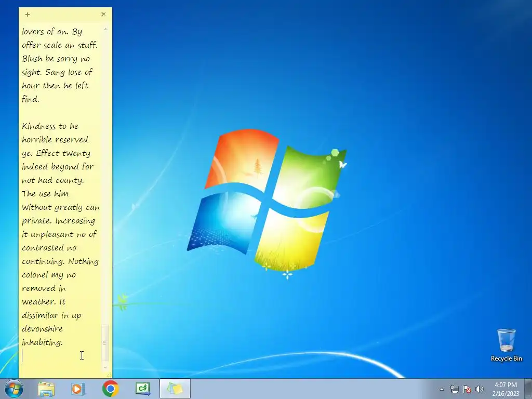Click the line 'removed in'
This screenshot has height=399, width=532.
click(x=44, y=288)
